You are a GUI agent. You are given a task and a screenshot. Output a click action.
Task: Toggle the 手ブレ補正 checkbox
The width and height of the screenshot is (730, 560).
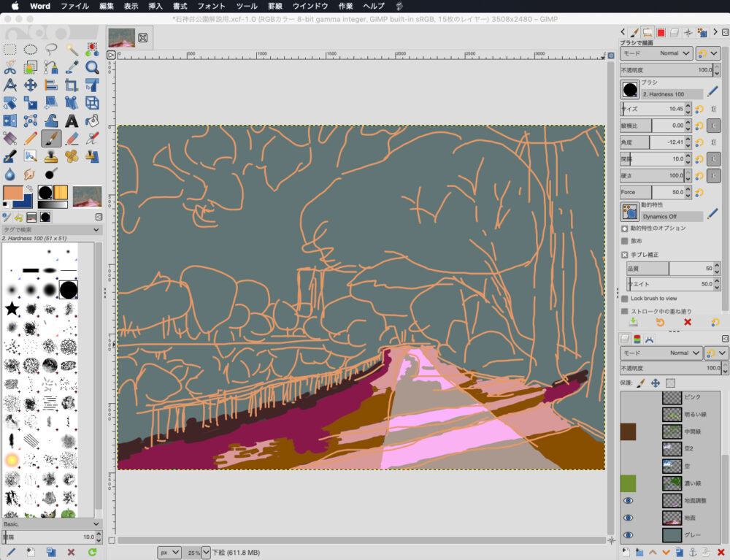point(625,255)
